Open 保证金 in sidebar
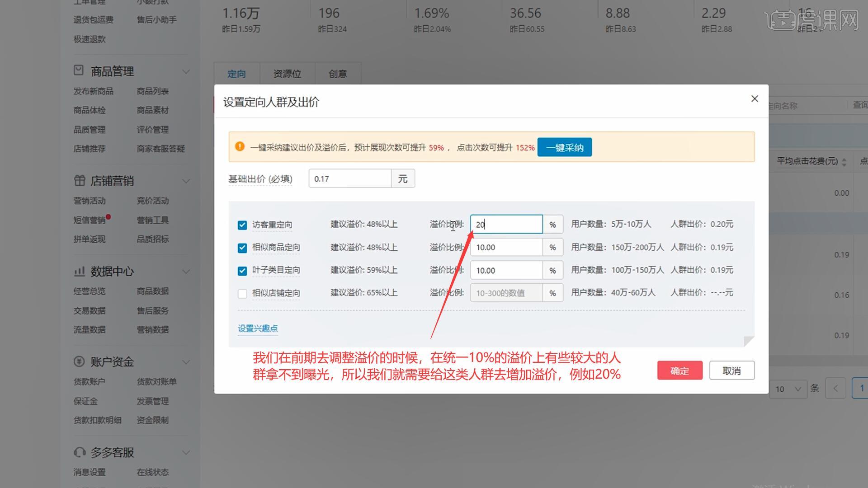The image size is (868, 488). pos(85,401)
